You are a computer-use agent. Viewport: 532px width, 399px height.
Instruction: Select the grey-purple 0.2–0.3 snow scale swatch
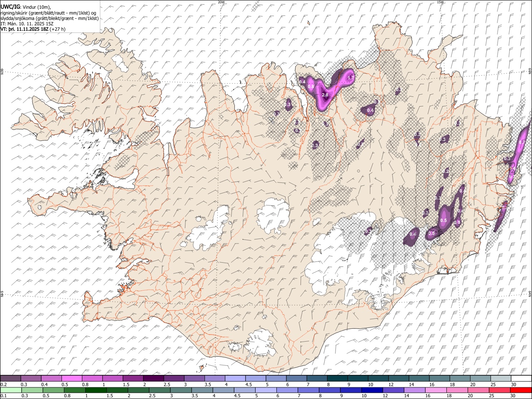point(10,379)
